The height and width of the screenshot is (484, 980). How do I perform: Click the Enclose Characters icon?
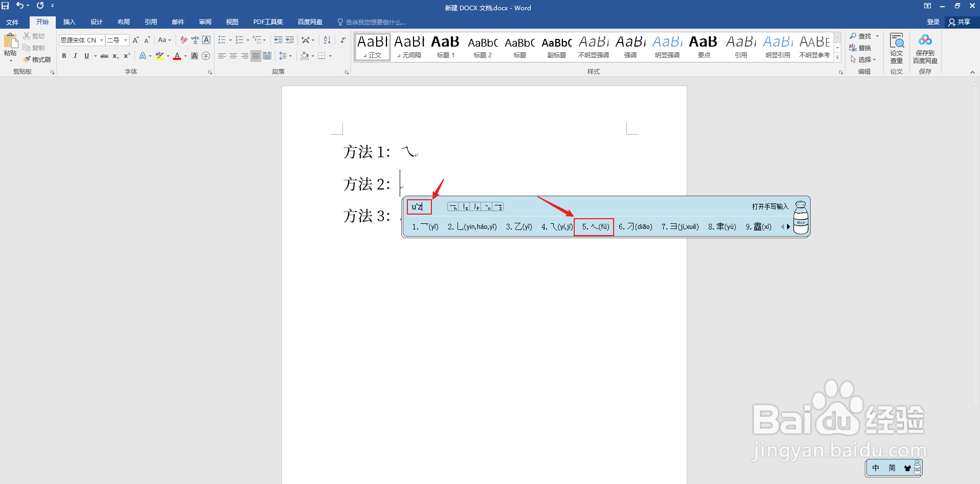[x=206, y=56]
